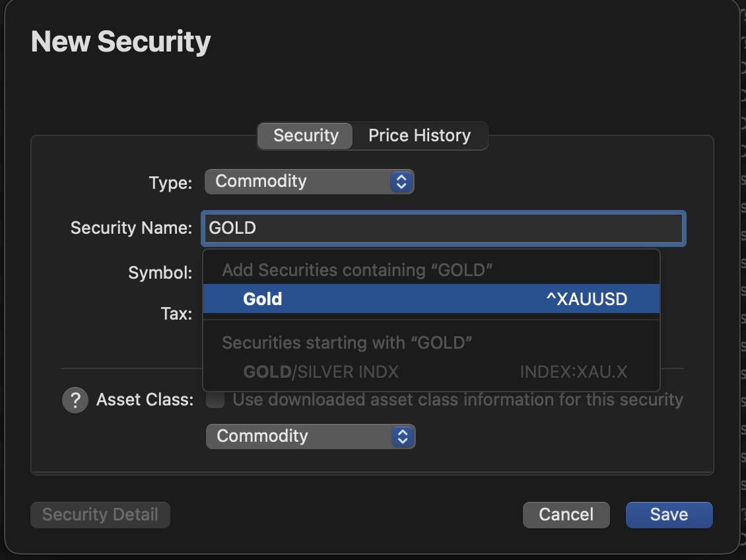
Task: Click the Symbol field label
Action: [160, 273]
